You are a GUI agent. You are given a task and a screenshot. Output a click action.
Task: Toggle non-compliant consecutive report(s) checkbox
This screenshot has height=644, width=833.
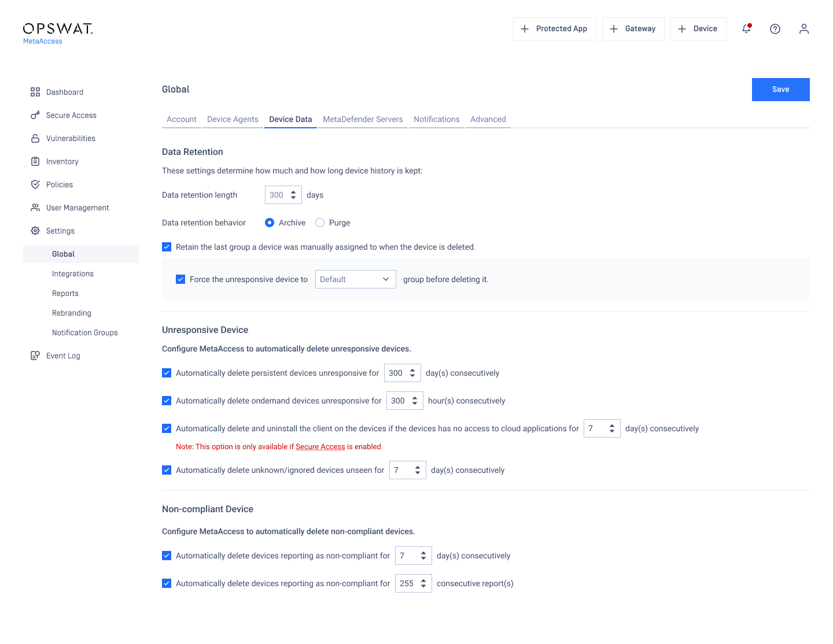click(167, 583)
